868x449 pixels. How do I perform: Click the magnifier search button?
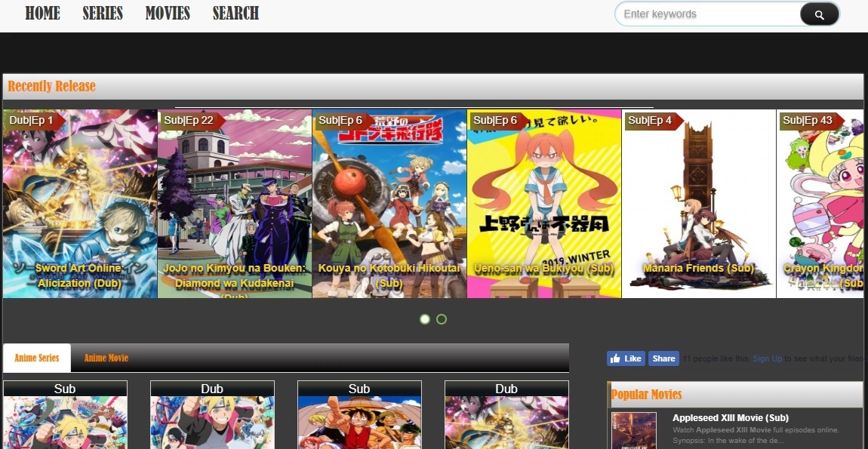819,14
